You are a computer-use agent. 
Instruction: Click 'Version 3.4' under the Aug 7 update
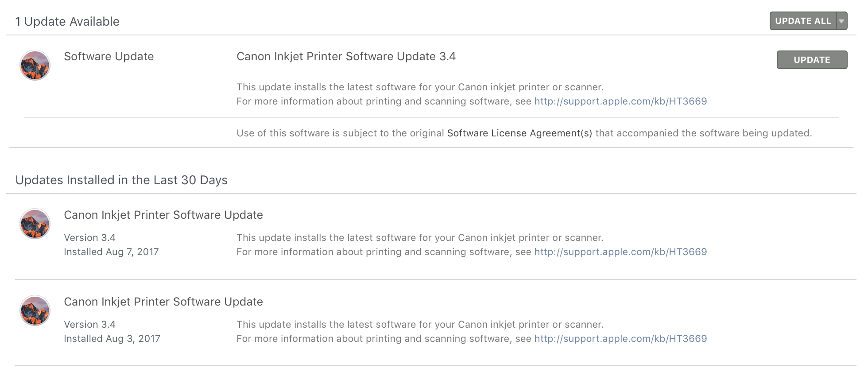click(x=89, y=238)
